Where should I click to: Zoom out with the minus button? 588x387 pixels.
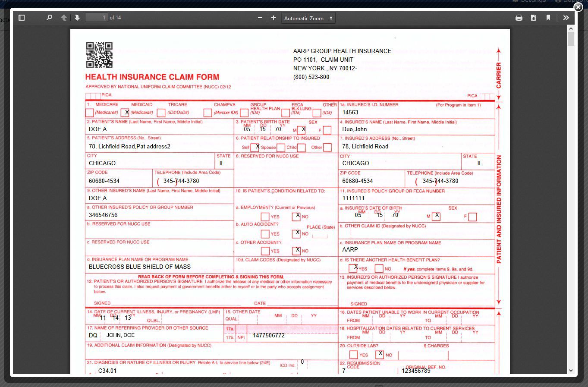[260, 18]
